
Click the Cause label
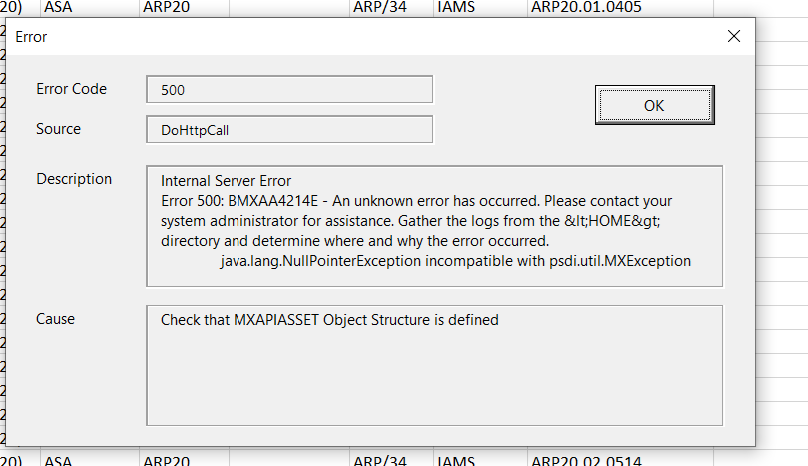pos(55,319)
